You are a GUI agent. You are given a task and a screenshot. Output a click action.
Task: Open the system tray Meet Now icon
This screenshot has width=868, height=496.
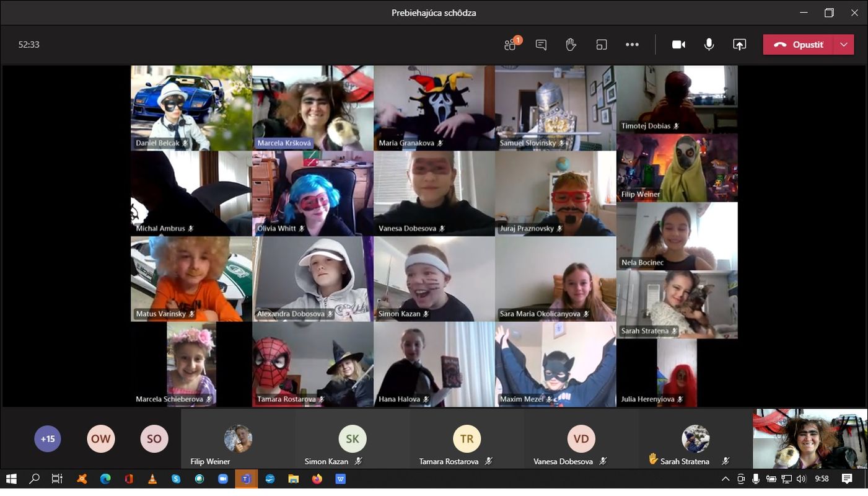pos(741,479)
